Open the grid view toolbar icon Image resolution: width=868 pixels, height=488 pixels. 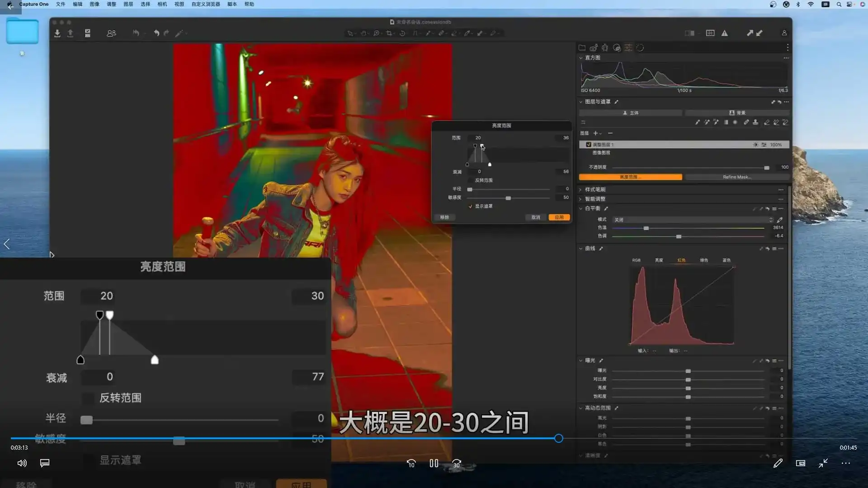pyautogui.click(x=710, y=33)
